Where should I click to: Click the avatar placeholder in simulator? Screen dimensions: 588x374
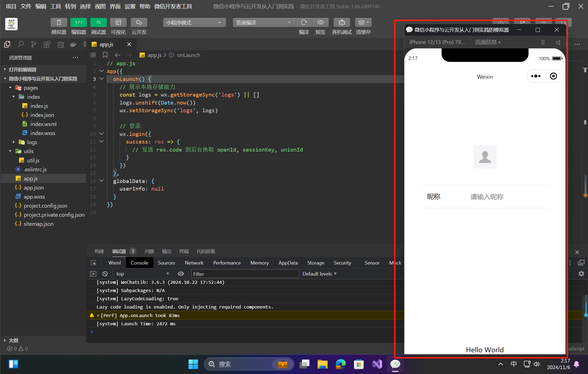(485, 157)
